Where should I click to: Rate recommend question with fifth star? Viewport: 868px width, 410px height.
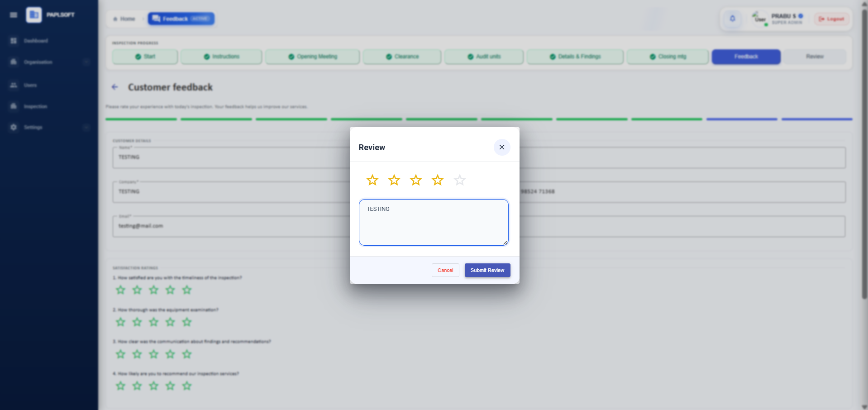point(187,386)
